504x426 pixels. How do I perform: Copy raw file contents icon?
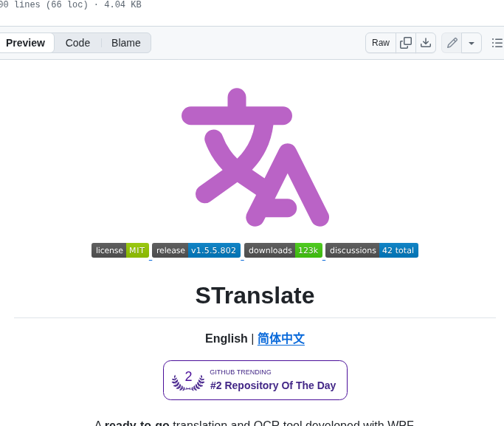(x=406, y=43)
